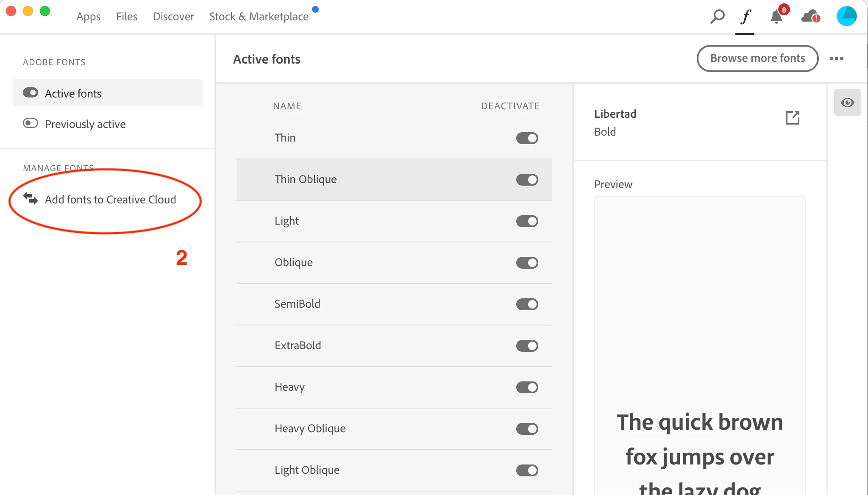Viewport: 868px width, 495px height.
Task: Select the ExtraBold font row
Action: pos(298,345)
